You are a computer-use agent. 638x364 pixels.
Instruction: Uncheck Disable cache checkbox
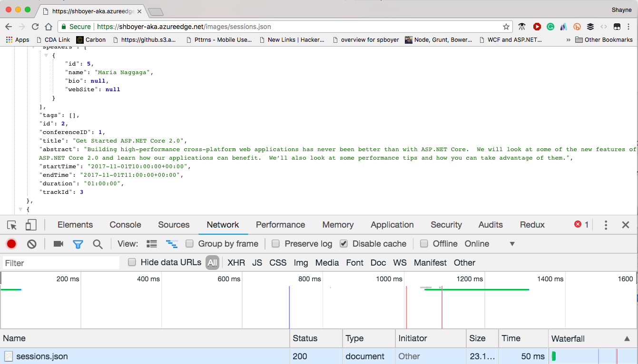(344, 243)
